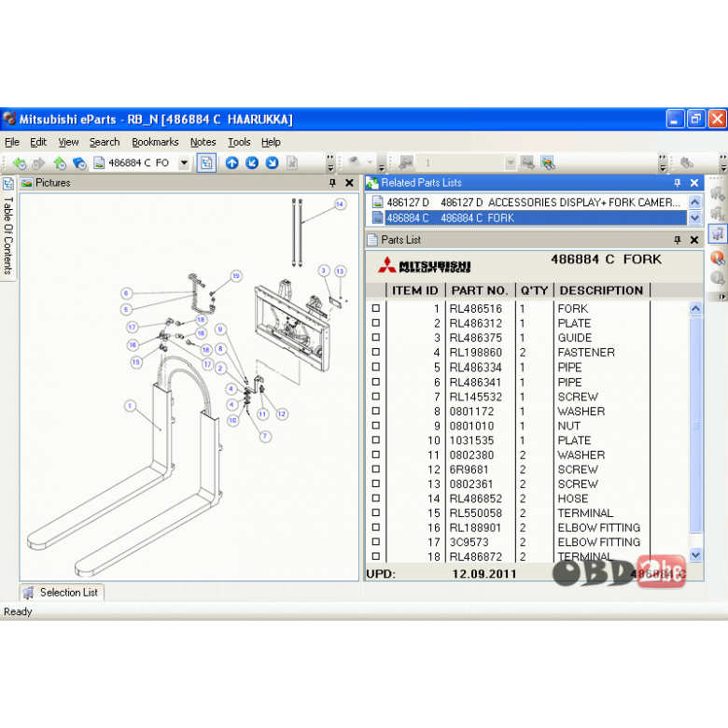Click the highlighted shopping cart icon on right sidebar
The height and width of the screenshot is (728, 728).
[x=718, y=233]
